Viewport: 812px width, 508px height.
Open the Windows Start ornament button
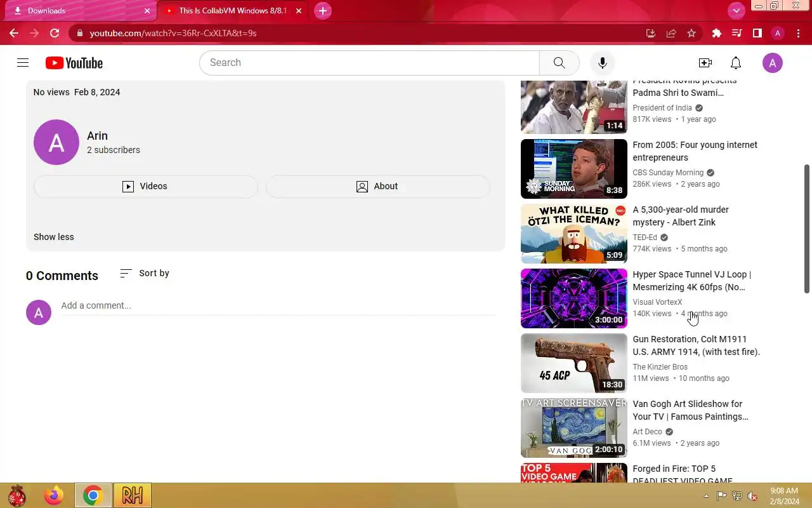point(16,495)
